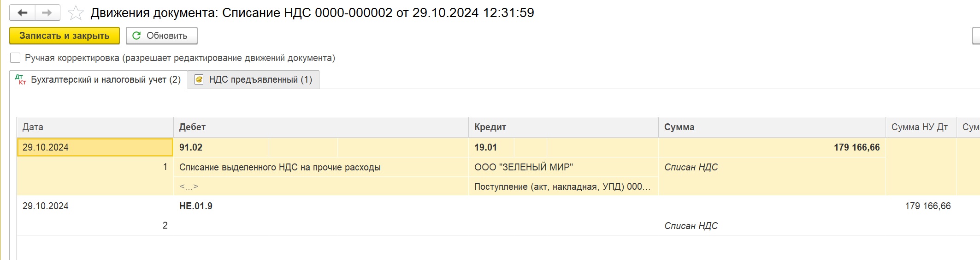Click the Дт/Кт icon on accounting tab
Viewport: 980px width, 260px height.
[x=21, y=79]
